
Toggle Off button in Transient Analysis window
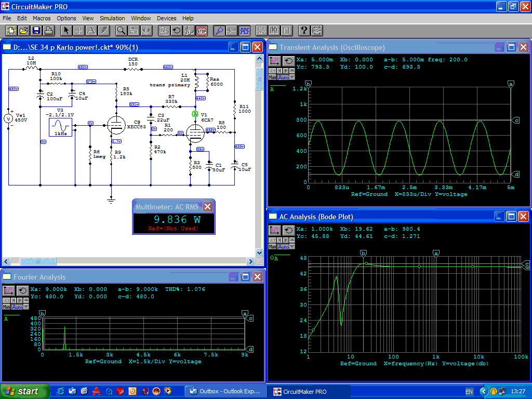click(x=272, y=71)
